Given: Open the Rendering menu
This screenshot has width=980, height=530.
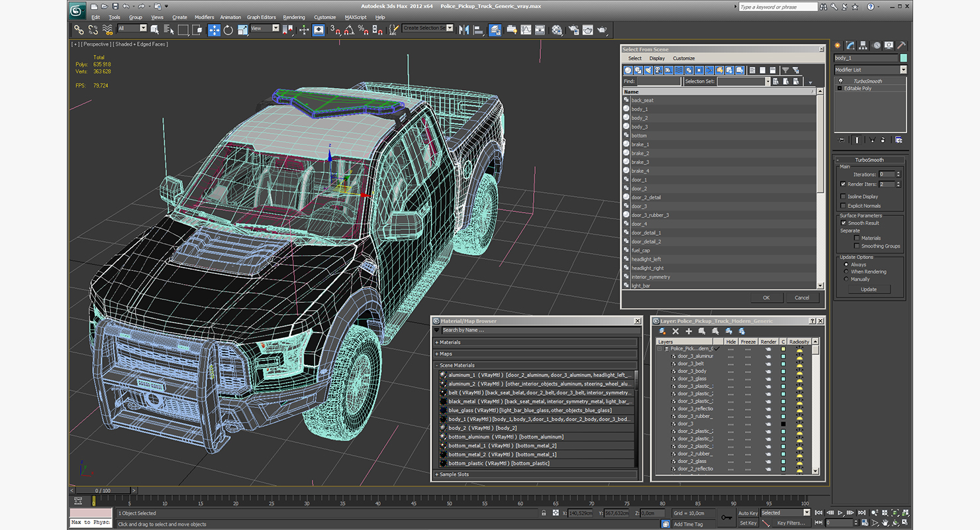Looking at the screenshot, I should pos(294,17).
